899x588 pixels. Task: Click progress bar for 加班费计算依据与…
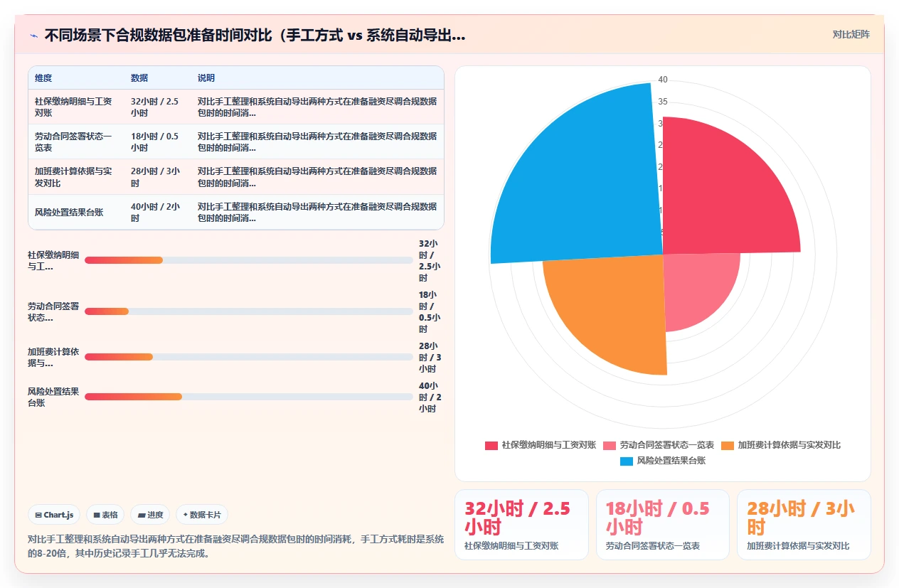[x=249, y=357]
